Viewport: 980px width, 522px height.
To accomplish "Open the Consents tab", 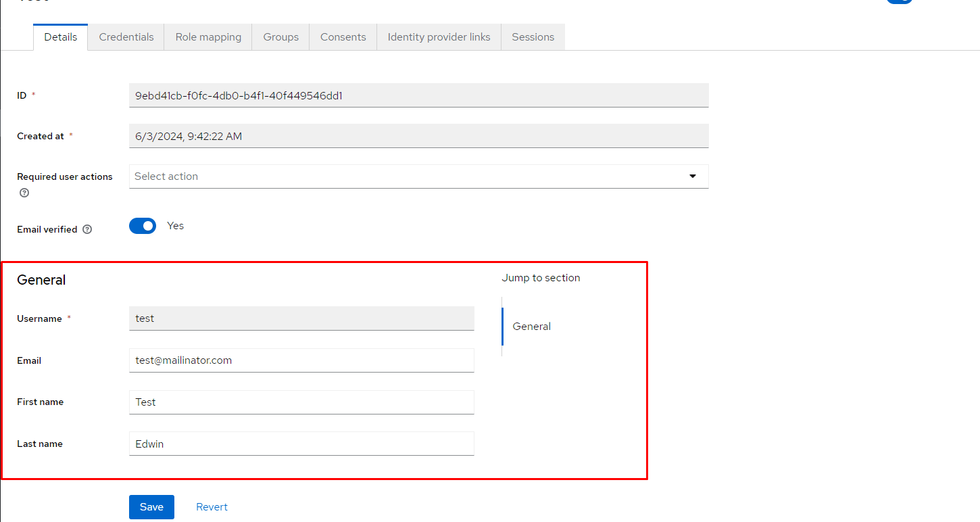I will coord(343,37).
